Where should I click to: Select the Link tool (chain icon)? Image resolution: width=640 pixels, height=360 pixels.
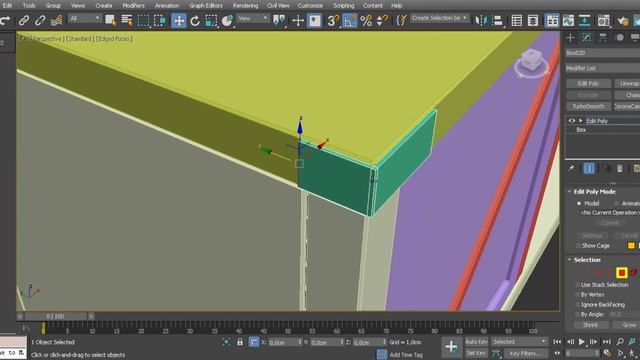(24, 20)
